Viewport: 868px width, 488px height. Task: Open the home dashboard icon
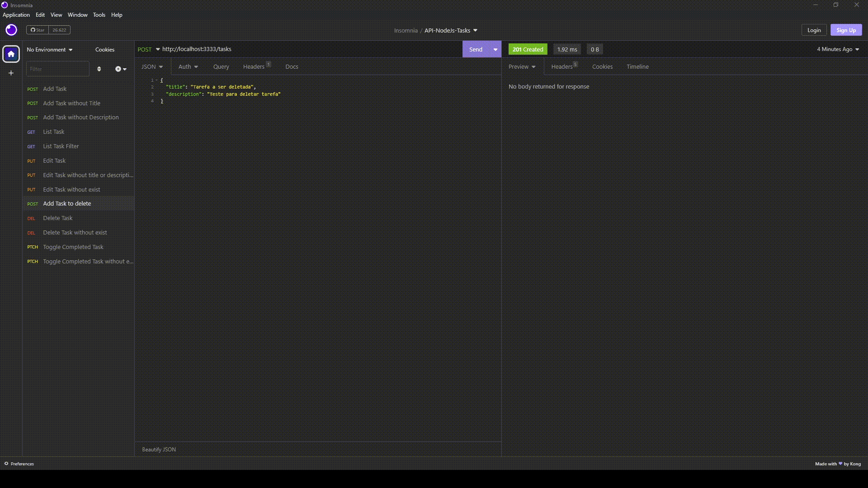point(11,54)
